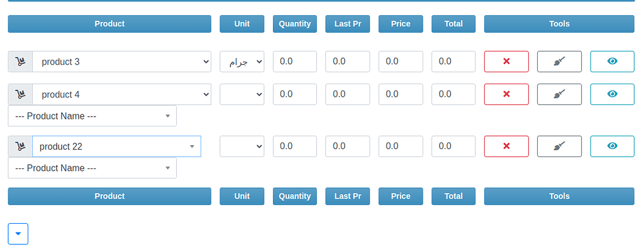This screenshot has width=644, height=252.
Task: Click the broom clear icon in product 22 row
Action: [x=559, y=146]
